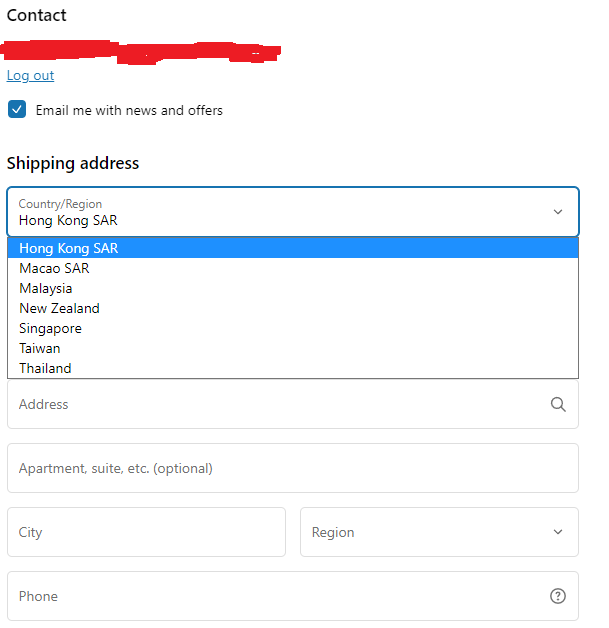Screen dimensions: 609x628
Task: Click the Phone input field
Action: point(293,596)
